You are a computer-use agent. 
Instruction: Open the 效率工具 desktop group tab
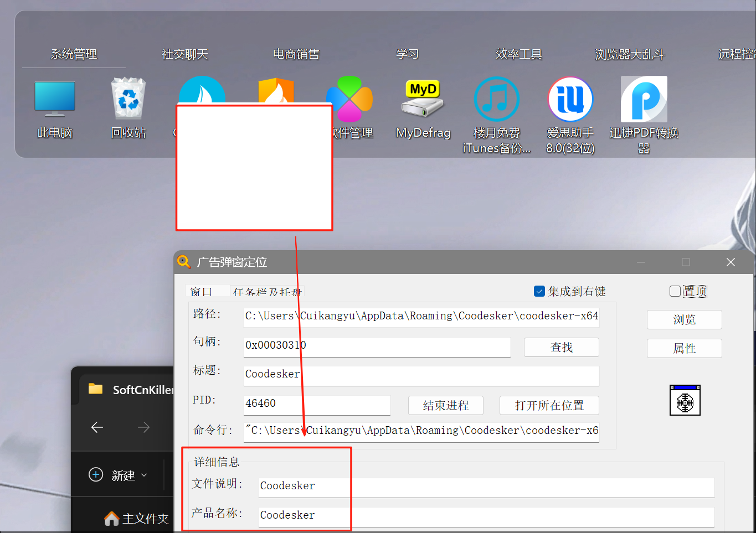[x=518, y=54]
